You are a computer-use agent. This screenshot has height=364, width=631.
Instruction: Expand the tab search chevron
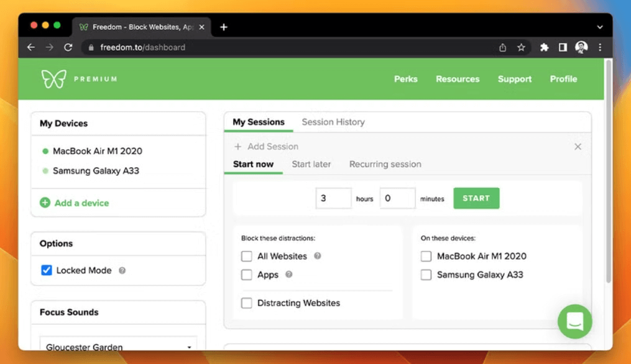tap(600, 27)
